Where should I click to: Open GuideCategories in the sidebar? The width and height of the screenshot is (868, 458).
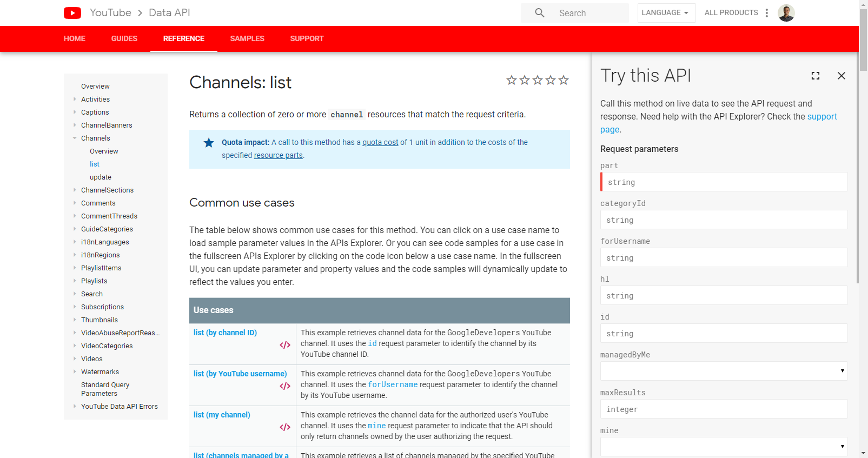pyautogui.click(x=107, y=229)
